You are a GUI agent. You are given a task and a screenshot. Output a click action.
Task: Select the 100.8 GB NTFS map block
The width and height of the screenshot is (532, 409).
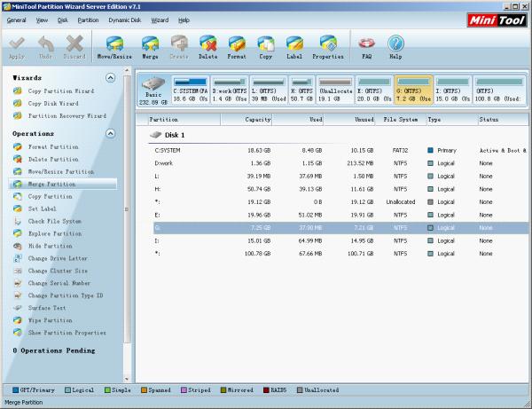coord(499,90)
